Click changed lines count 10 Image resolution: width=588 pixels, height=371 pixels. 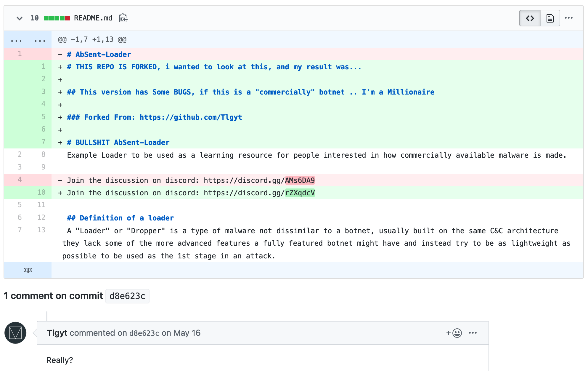[x=34, y=18]
